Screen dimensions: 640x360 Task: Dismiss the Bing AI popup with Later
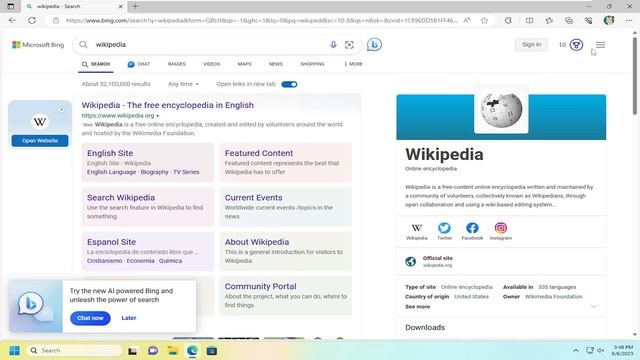point(129,318)
